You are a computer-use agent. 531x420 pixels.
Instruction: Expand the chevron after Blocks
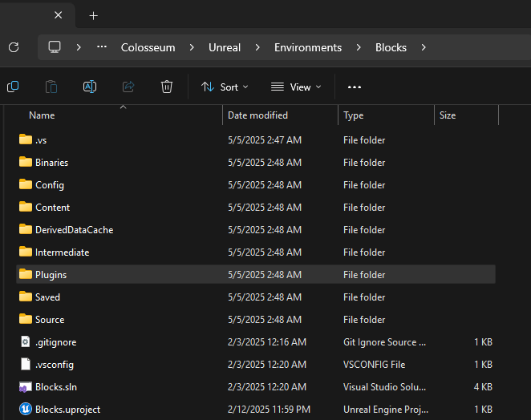click(x=424, y=47)
